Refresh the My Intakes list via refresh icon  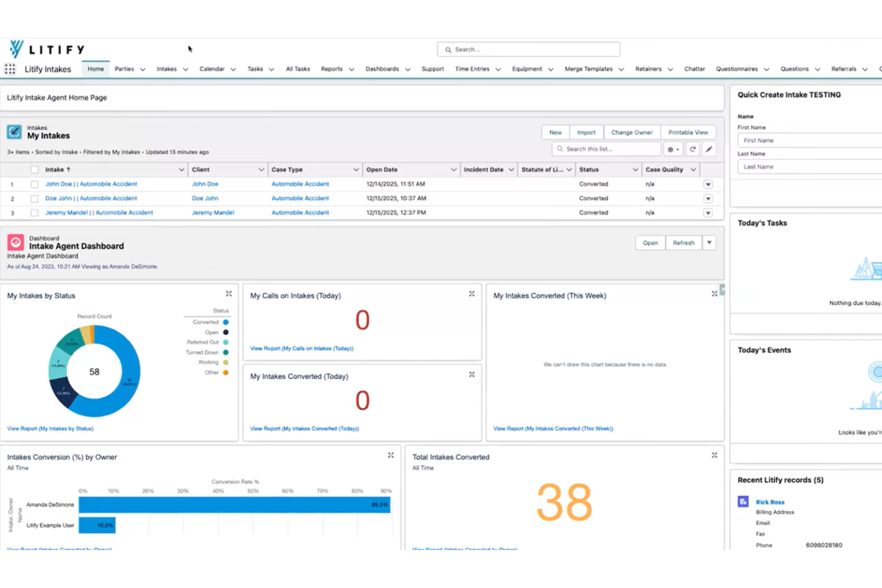[x=692, y=149]
